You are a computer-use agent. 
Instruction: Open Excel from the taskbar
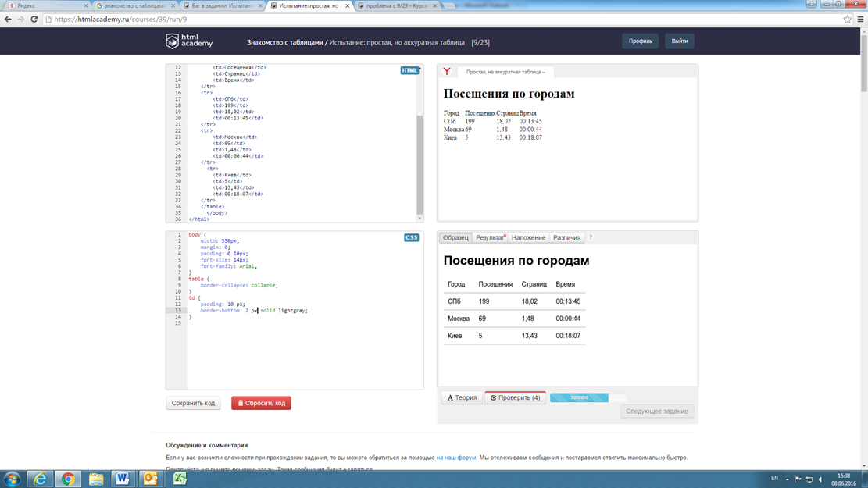click(x=180, y=479)
